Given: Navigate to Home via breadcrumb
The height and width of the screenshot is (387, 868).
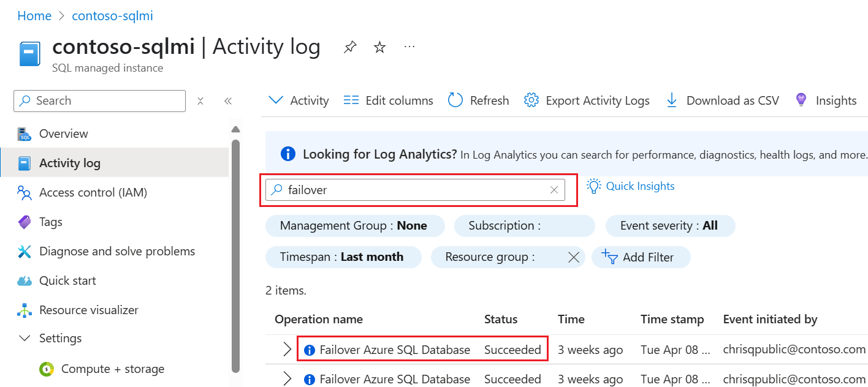Looking at the screenshot, I should (x=34, y=15).
